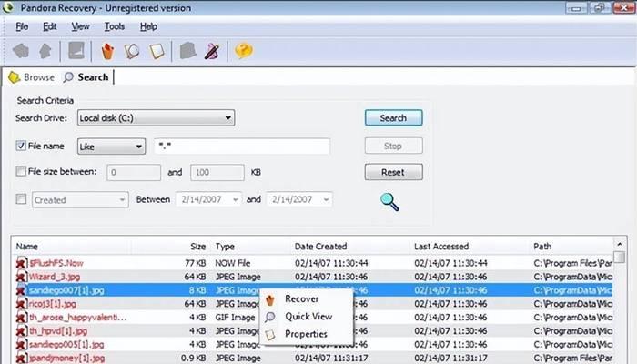Enable the Created date filter checkbox

(x=21, y=199)
